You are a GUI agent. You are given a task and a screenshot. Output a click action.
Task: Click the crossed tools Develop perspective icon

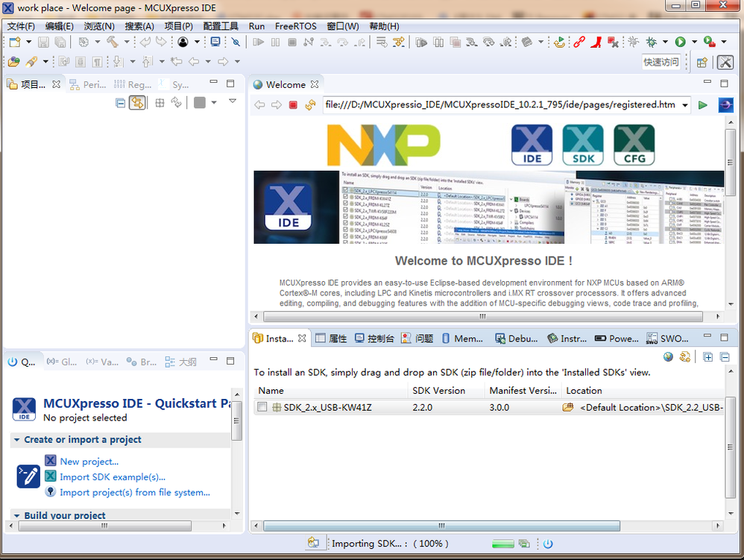click(725, 62)
